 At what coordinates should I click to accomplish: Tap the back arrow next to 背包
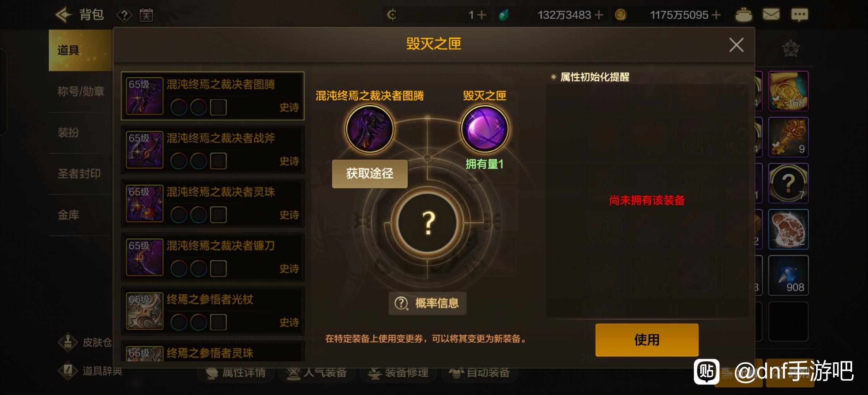point(64,15)
